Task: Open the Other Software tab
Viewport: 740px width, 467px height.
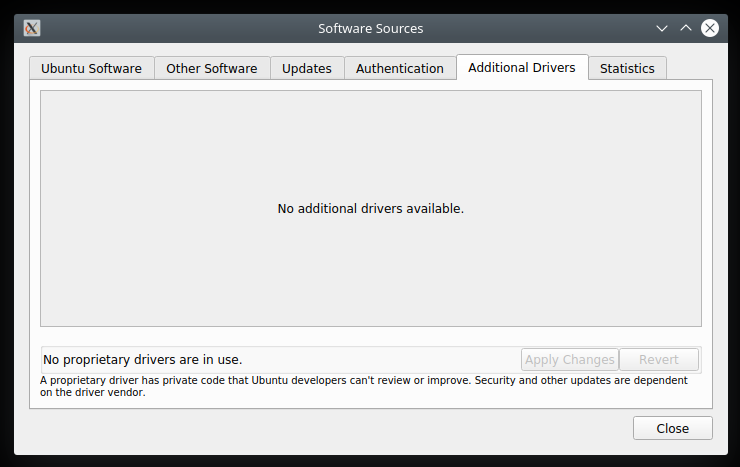Action: click(212, 68)
